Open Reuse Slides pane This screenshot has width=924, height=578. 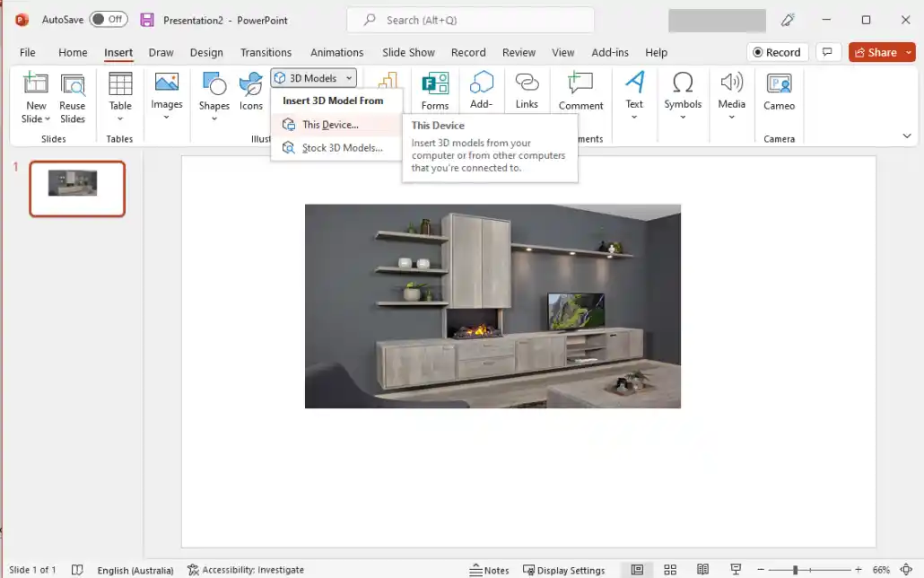73,99
